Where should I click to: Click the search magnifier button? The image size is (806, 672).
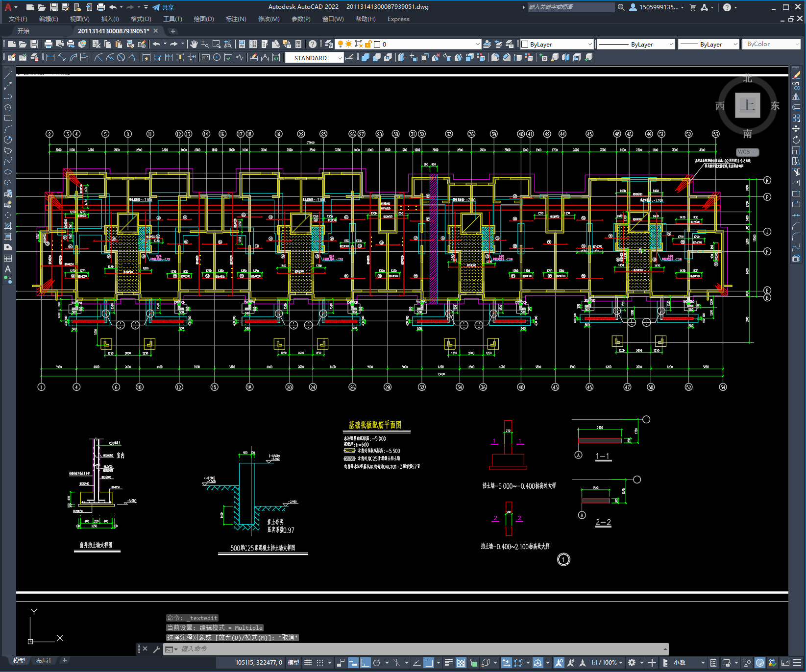(621, 7)
